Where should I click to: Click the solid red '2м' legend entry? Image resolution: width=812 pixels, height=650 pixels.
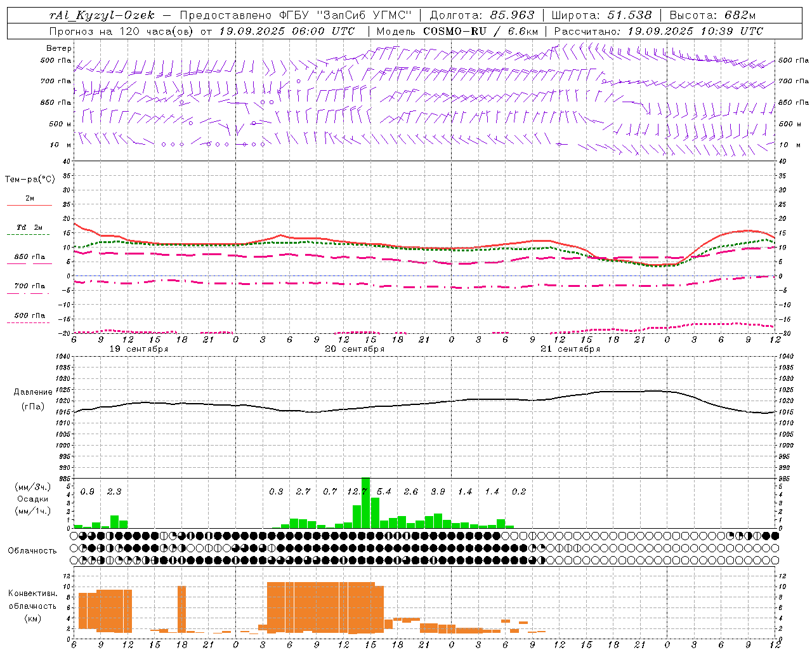pos(30,199)
